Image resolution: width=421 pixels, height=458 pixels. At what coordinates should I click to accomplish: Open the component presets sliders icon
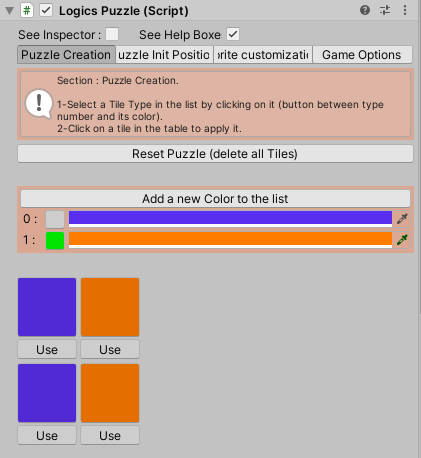[385, 10]
